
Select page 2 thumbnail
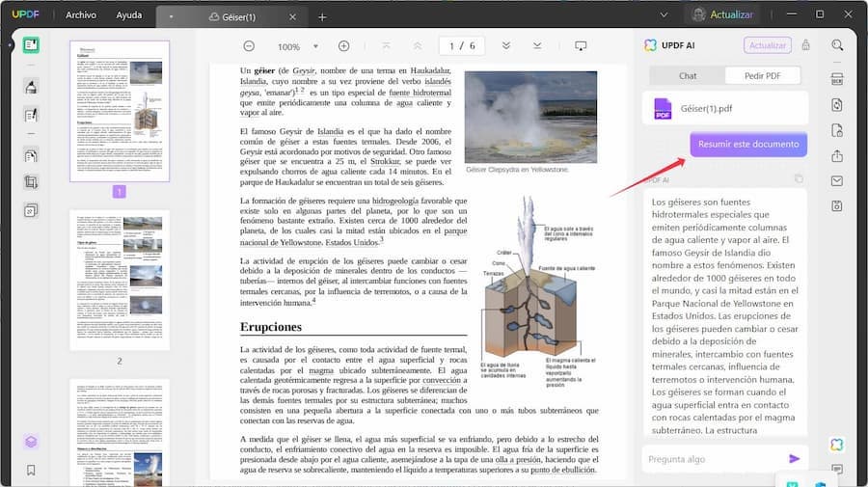[x=120, y=280]
